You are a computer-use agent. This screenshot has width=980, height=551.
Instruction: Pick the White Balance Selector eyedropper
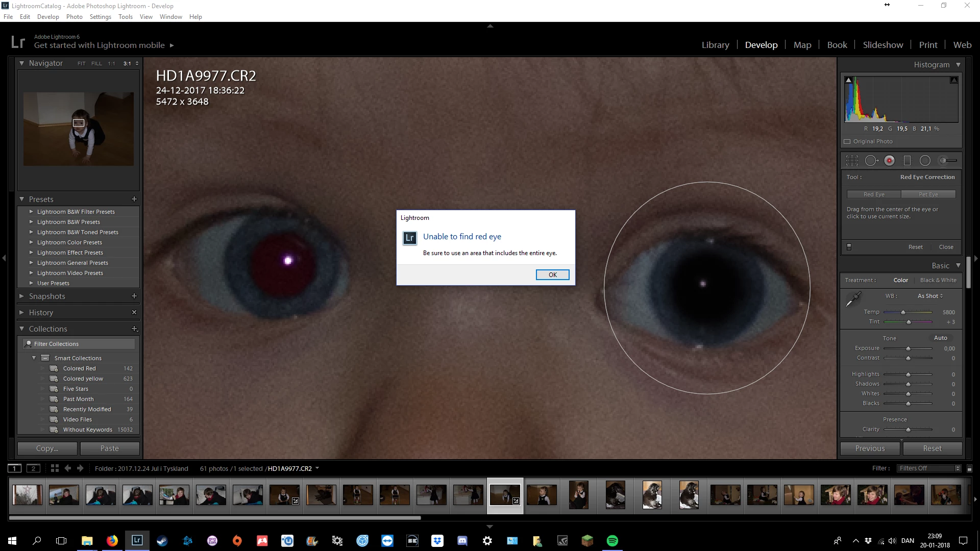853,299
